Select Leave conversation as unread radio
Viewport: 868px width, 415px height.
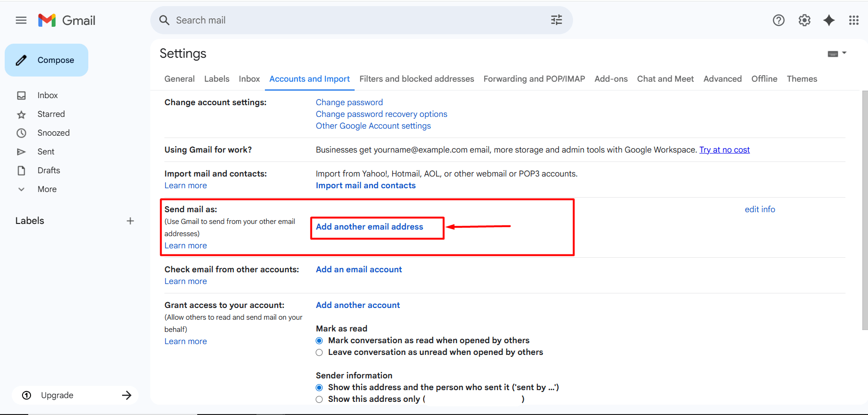pos(319,353)
